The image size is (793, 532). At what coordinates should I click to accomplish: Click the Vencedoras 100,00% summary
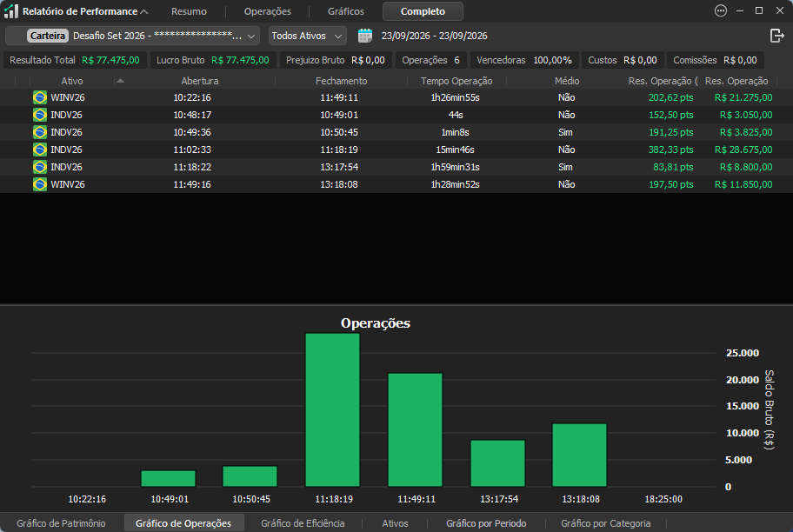pos(524,60)
